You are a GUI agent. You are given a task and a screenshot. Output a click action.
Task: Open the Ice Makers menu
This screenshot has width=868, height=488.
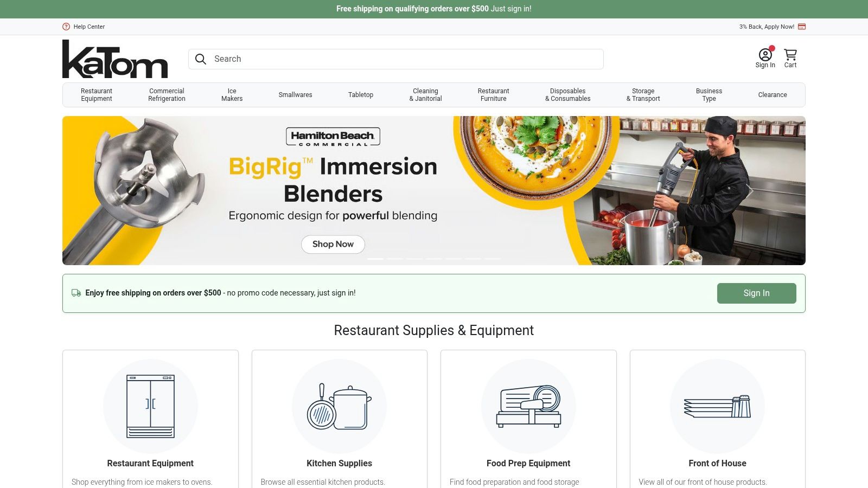[232, 95]
